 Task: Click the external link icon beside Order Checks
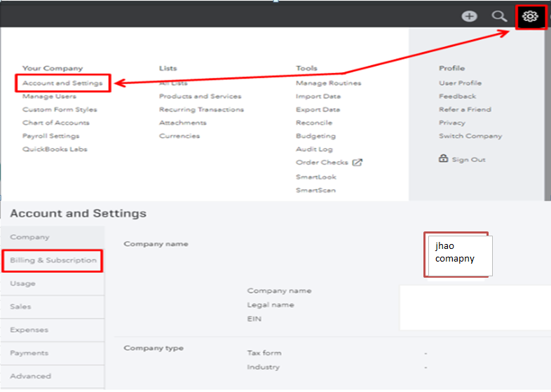[358, 163]
